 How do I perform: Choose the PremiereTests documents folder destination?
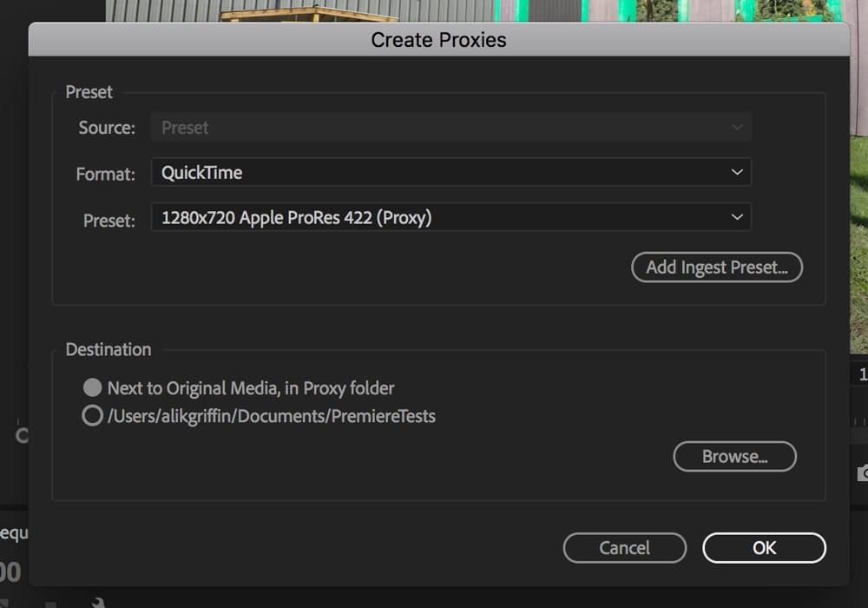pyautogui.click(x=92, y=415)
